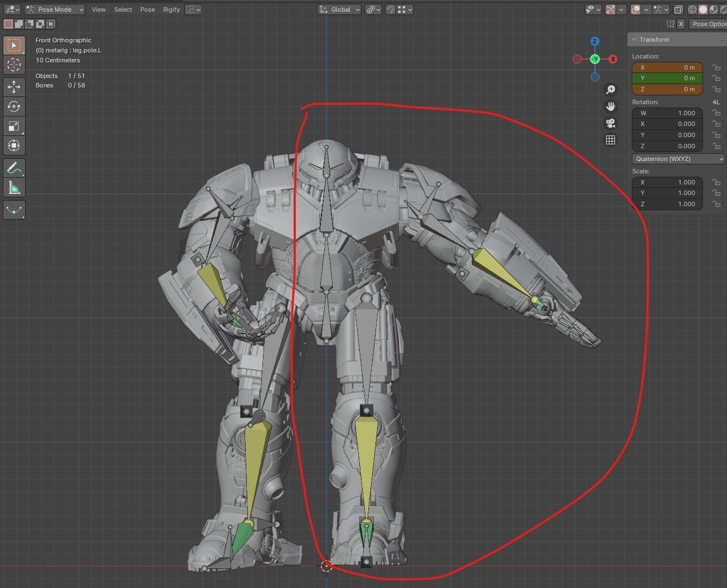727x588 pixels.
Task: Toggle the camera view icon
Action: pos(611,123)
